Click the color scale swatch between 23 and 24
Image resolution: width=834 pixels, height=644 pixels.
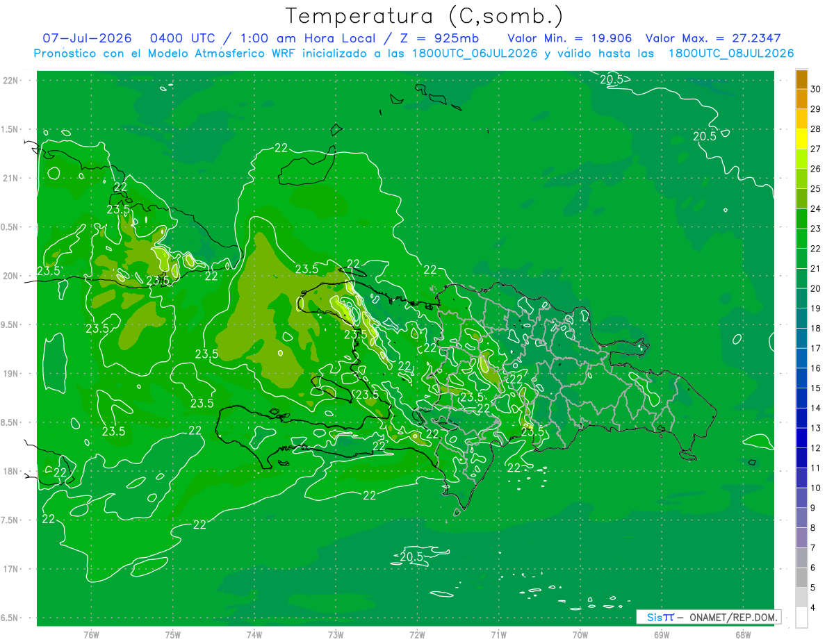click(x=801, y=219)
